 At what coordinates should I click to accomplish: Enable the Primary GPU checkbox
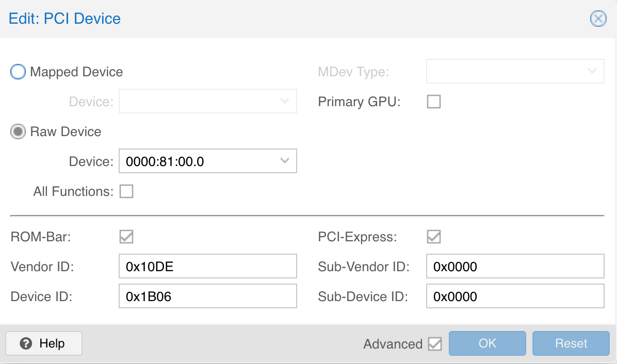(434, 102)
